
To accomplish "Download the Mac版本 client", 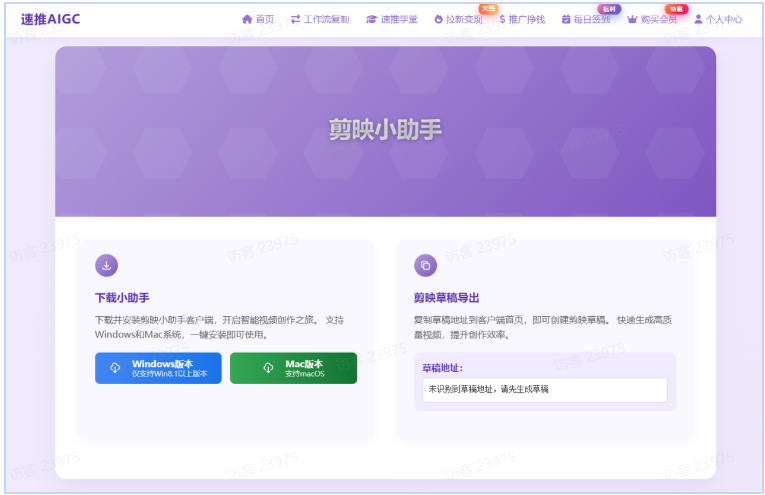I will pyautogui.click(x=293, y=368).
